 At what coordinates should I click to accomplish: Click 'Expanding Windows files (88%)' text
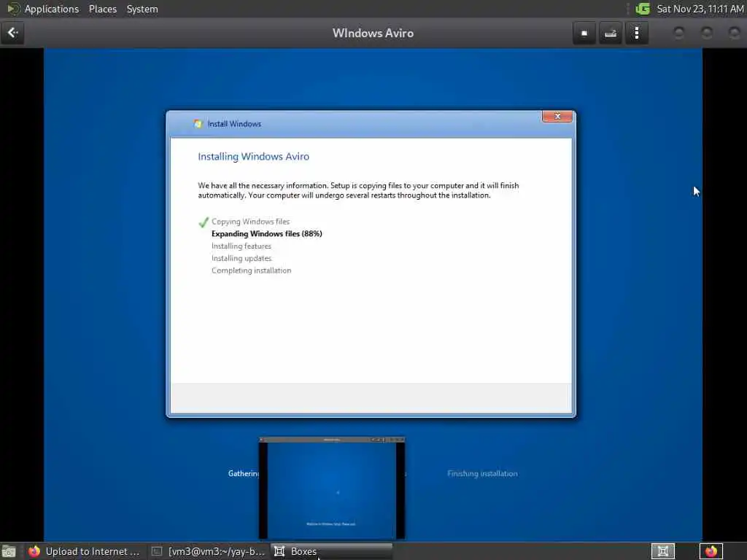tap(267, 234)
